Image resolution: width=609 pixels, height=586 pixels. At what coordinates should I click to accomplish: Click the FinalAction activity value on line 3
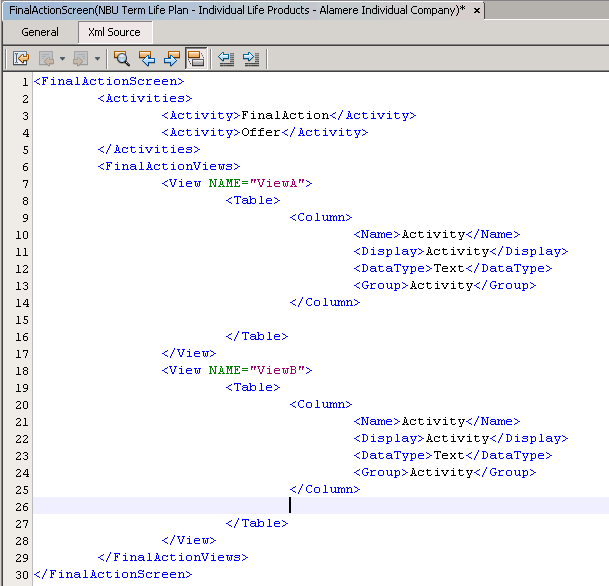285,115
